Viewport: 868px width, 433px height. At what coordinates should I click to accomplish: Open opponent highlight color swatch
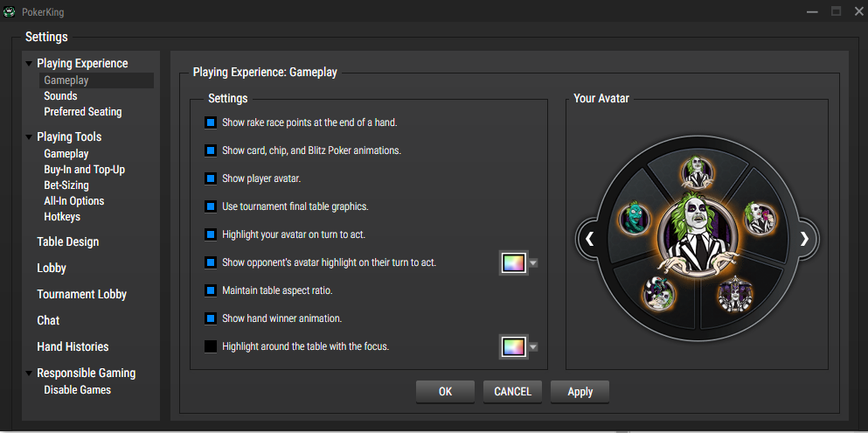coord(513,262)
